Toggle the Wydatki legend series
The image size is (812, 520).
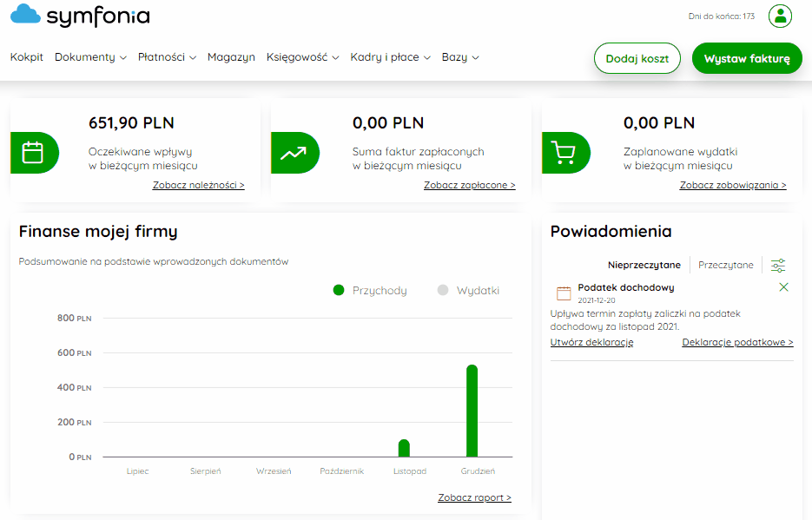tap(468, 290)
